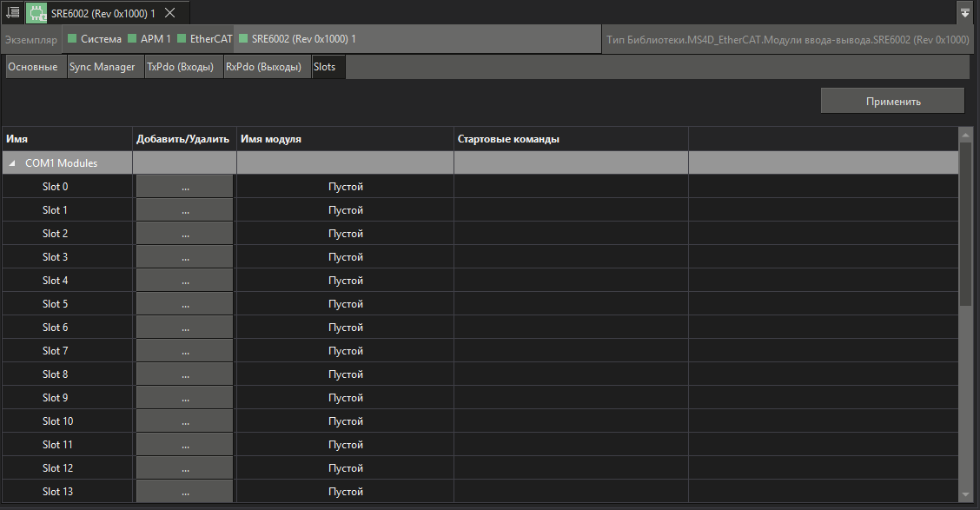The height and width of the screenshot is (510, 980).
Task: Click the Добавить/Удалить column header
Action: pos(184,139)
